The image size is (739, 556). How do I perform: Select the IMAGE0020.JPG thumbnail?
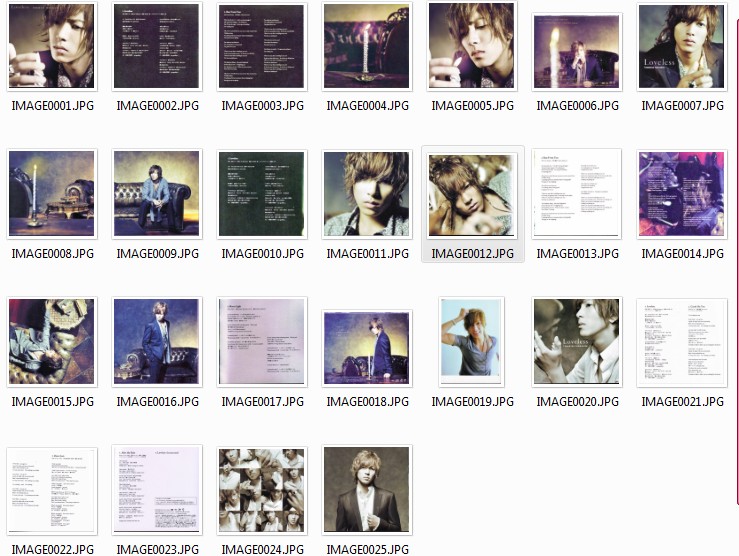pos(577,342)
